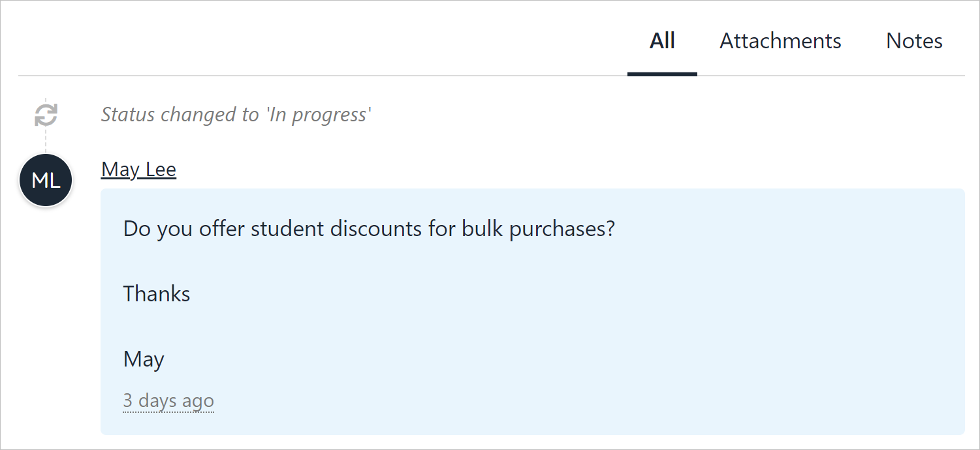980x450 pixels.
Task: Click the student discounts question text
Action: 369,229
